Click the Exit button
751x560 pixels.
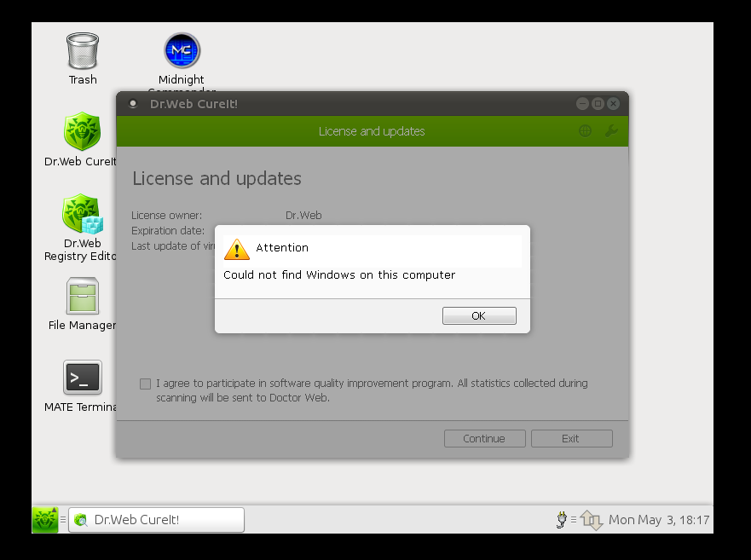pos(571,438)
